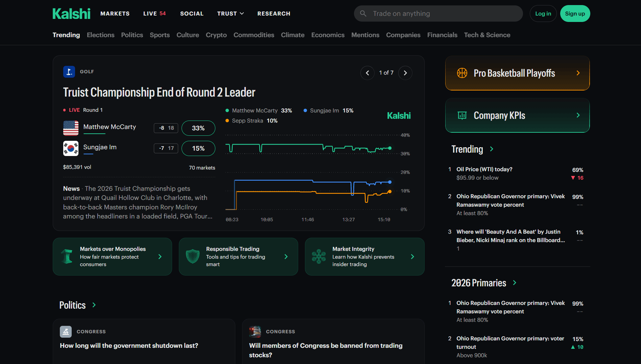641x364 pixels.
Task: Select the Commodities category tab
Action: pos(254,35)
